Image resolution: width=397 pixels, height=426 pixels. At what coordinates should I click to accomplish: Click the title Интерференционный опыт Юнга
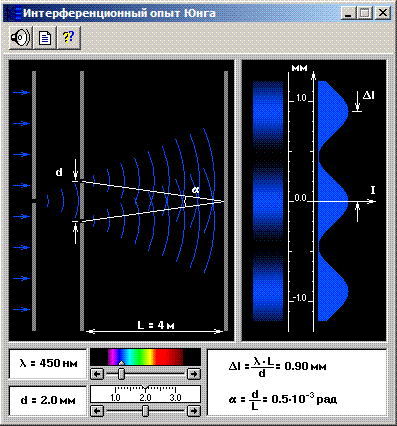point(119,13)
